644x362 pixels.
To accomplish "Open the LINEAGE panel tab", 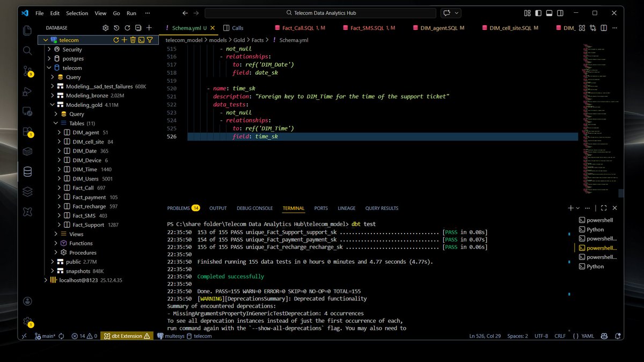I will (347, 208).
